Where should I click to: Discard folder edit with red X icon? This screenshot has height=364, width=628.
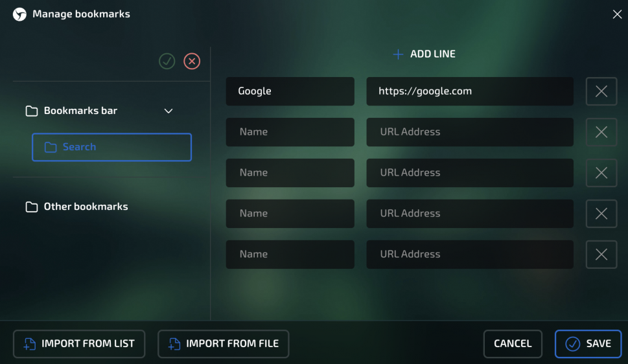192,62
